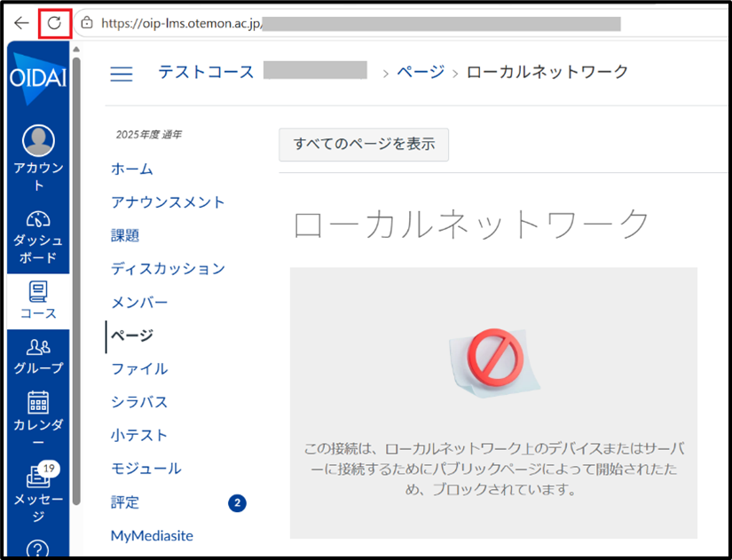Click the blocked connection message text
This screenshot has height=560, width=732.
(494, 469)
